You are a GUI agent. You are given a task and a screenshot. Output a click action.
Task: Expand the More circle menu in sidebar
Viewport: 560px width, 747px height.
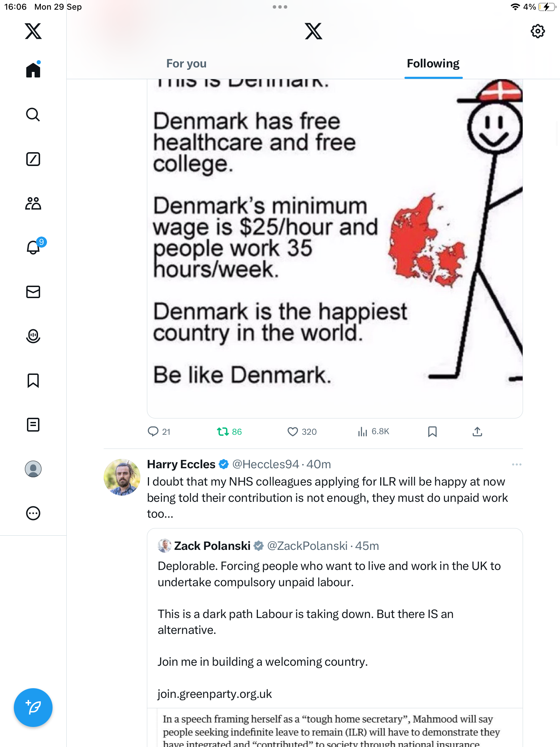click(x=33, y=513)
